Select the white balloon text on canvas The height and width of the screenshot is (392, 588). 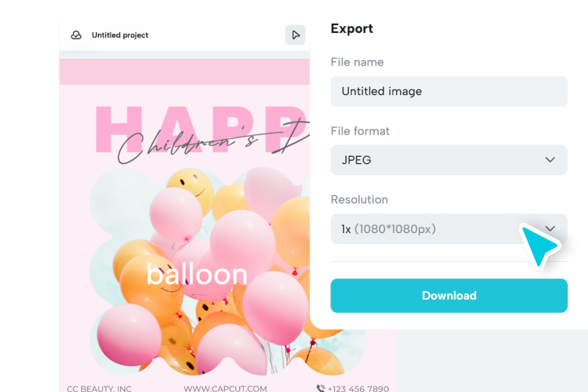click(x=197, y=274)
